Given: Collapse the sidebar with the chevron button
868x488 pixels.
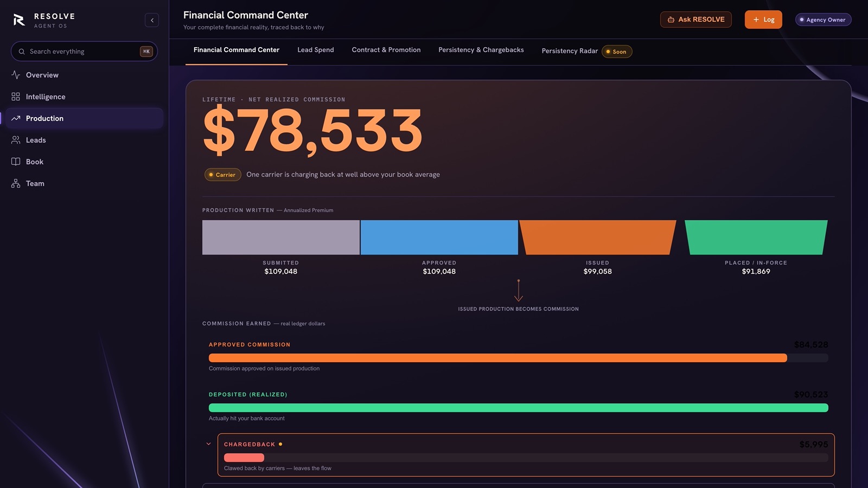Looking at the screenshot, I should (x=152, y=20).
